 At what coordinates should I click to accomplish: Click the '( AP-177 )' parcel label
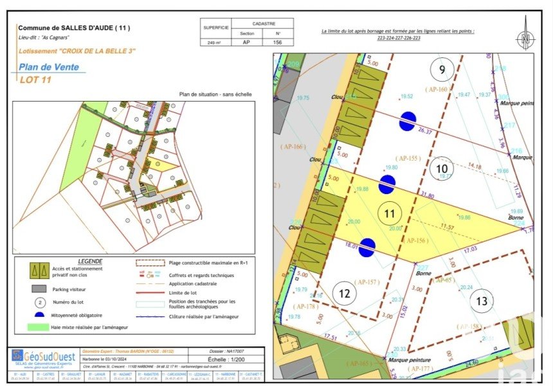(420, 369)
